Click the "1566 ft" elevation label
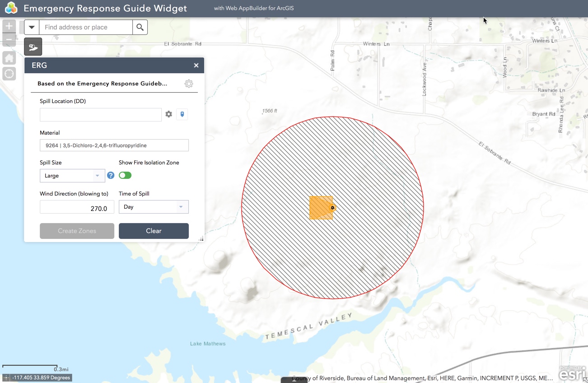Viewport: 588px width, 383px height. [x=270, y=111]
